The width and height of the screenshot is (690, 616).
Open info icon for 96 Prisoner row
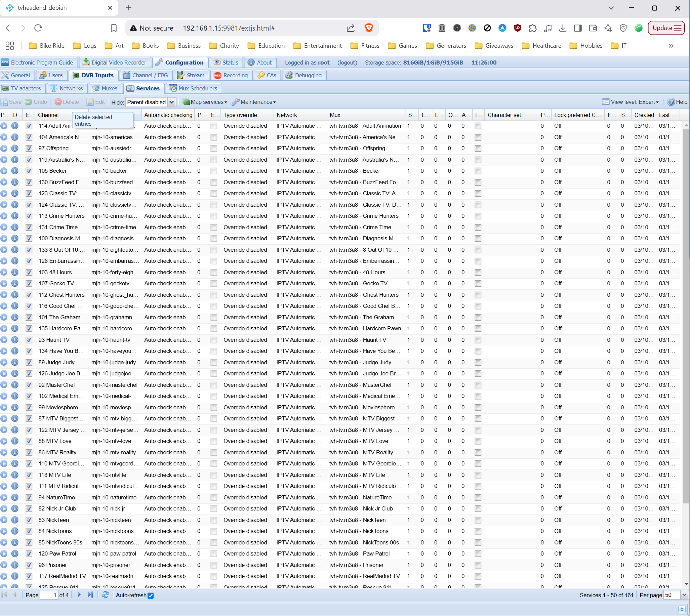pyautogui.click(x=15, y=565)
